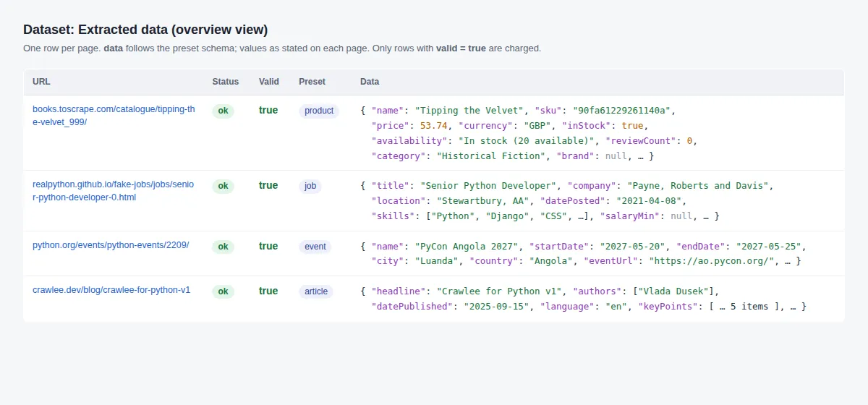Click the "Senior Python Developer" title value

(x=487, y=186)
